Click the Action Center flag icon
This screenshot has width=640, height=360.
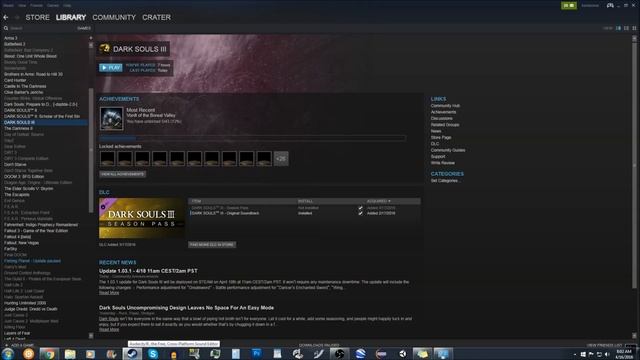[x=591, y=354]
